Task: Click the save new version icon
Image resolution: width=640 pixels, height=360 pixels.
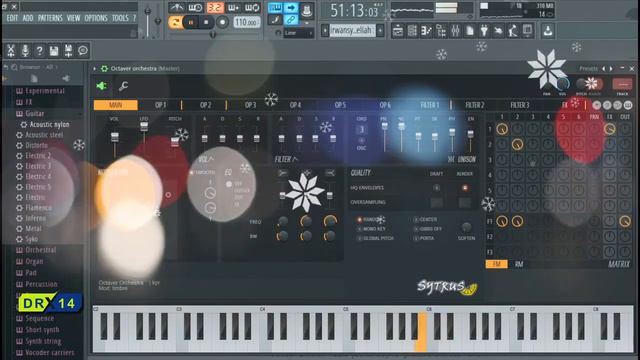Action: pos(68,51)
